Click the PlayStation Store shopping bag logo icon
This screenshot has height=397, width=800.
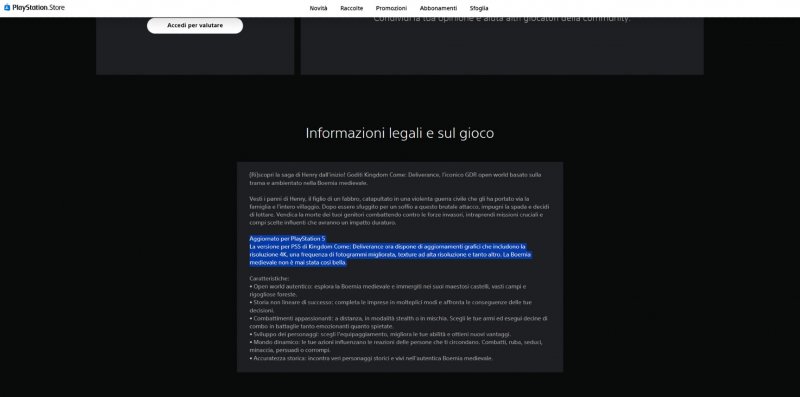coord(7,8)
